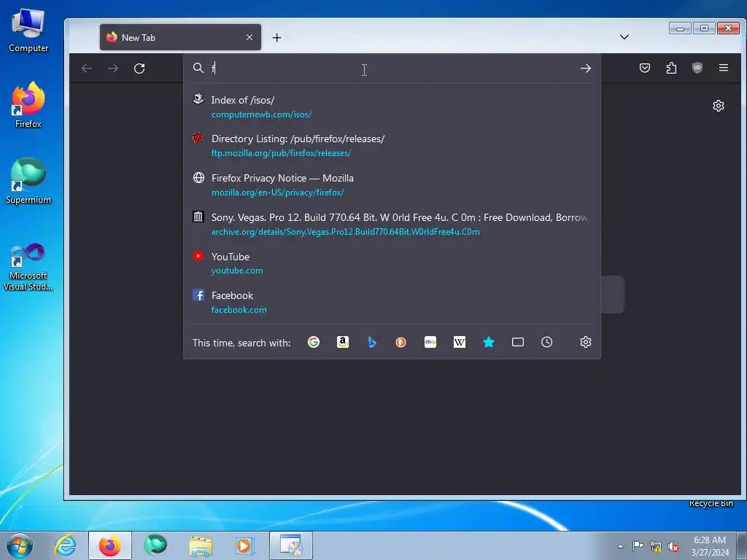
Task: Click the Show desktop strip
Action: coord(742,545)
